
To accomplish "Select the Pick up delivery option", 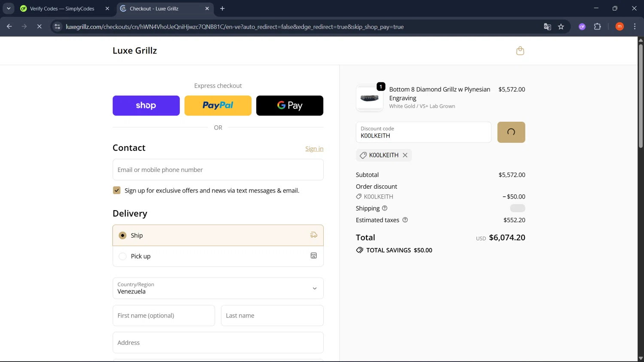I will point(218,256).
